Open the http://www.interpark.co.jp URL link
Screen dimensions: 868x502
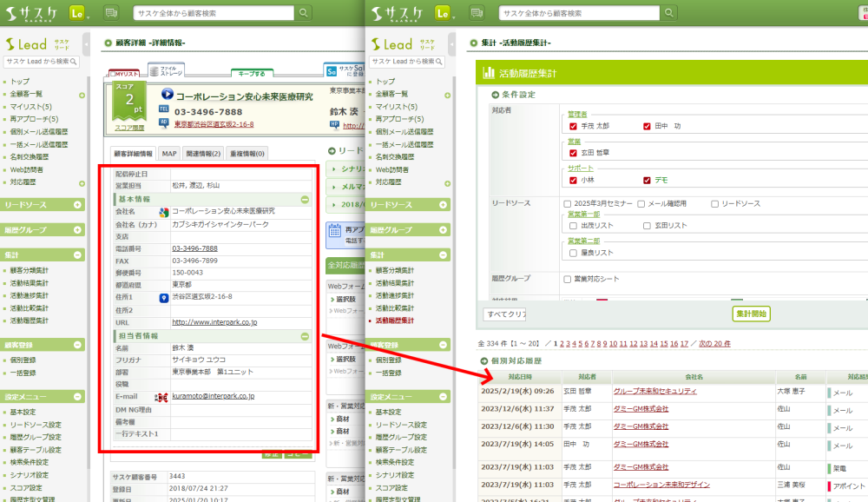coord(214,322)
